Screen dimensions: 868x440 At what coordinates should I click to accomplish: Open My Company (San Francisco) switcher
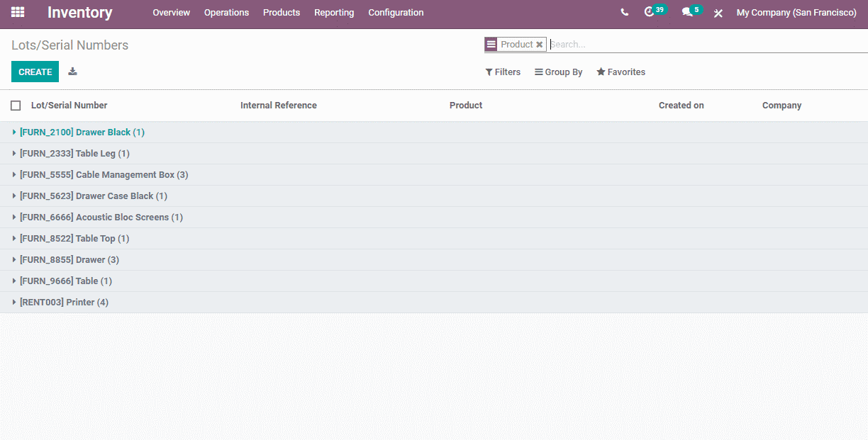pyautogui.click(x=796, y=13)
